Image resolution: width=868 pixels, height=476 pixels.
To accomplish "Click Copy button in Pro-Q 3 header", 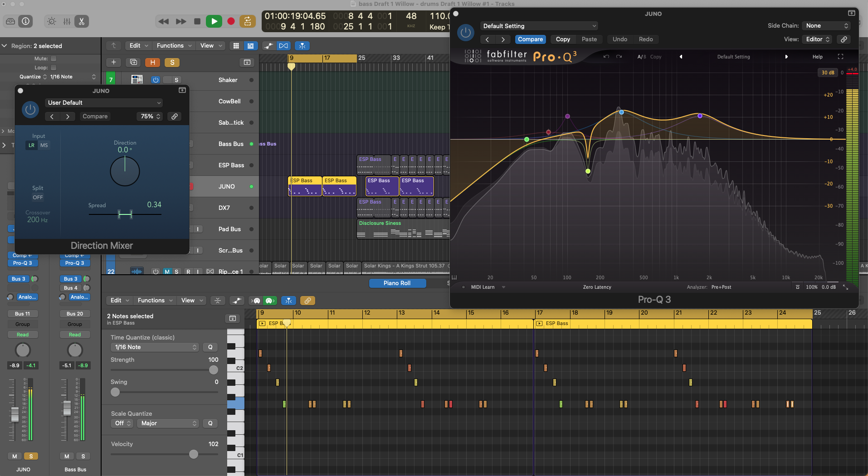I will click(563, 39).
